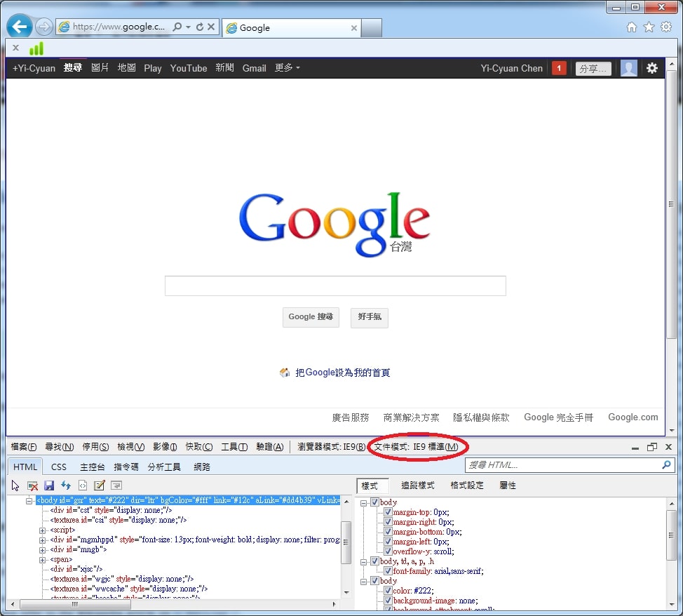Close the toolbar with small X

pyautogui.click(x=15, y=48)
